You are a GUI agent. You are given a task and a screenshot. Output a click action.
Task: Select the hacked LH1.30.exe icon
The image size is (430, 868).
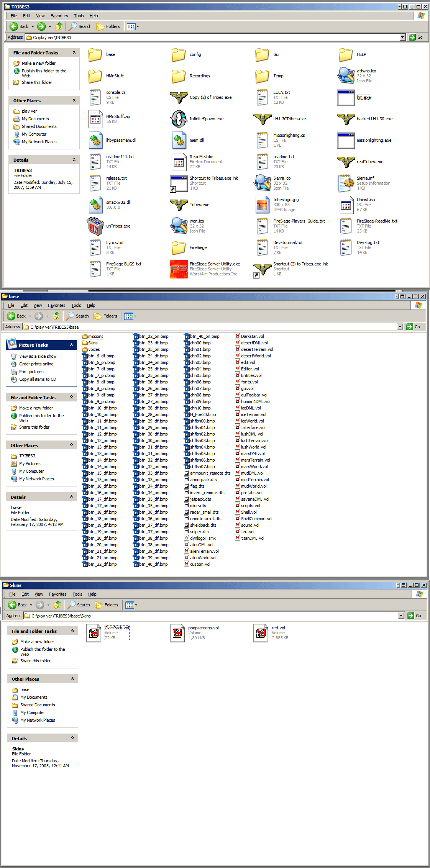346,119
